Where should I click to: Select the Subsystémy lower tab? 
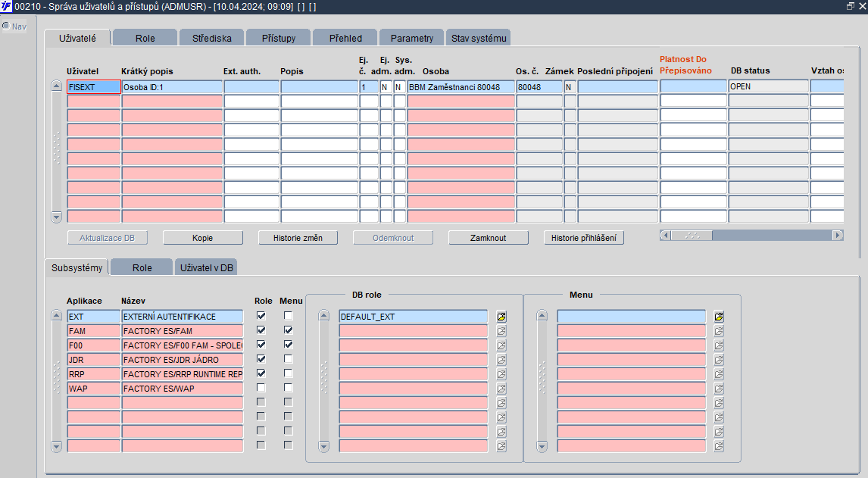pos(77,267)
